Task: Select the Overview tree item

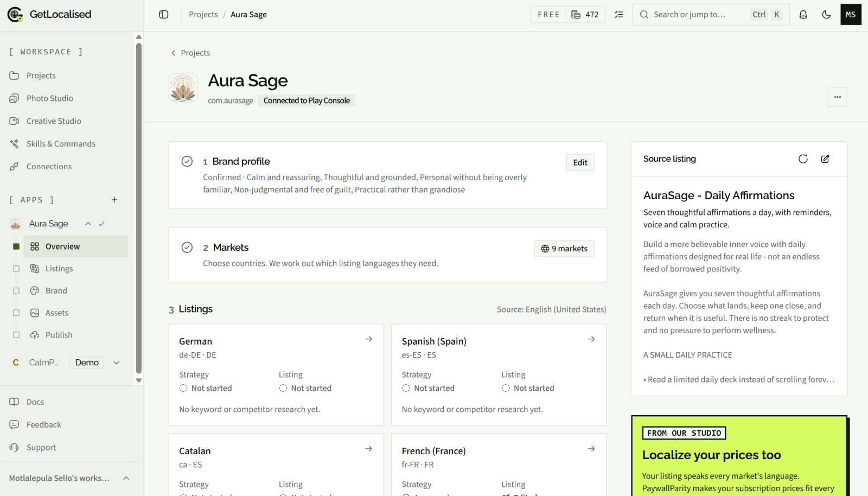Action: coord(76,246)
